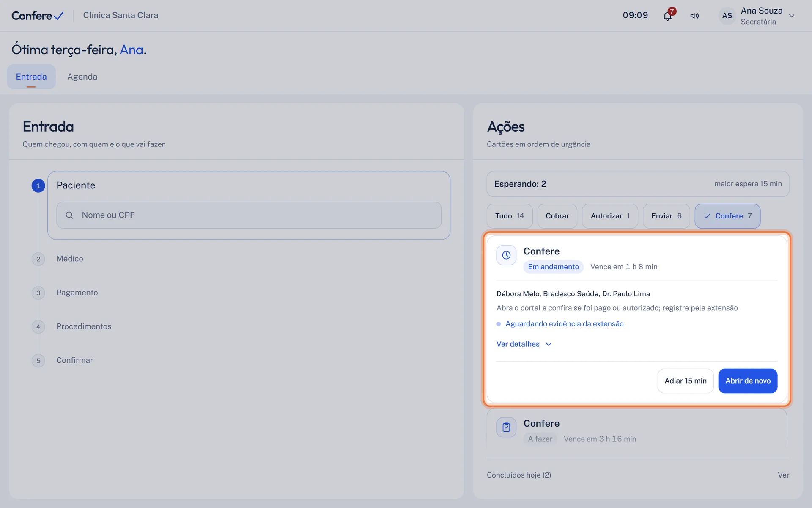Image resolution: width=812 pixels, height=508 pixels.
Task: Toggle the selected Confere 7 filter
Action: point(727,216)
